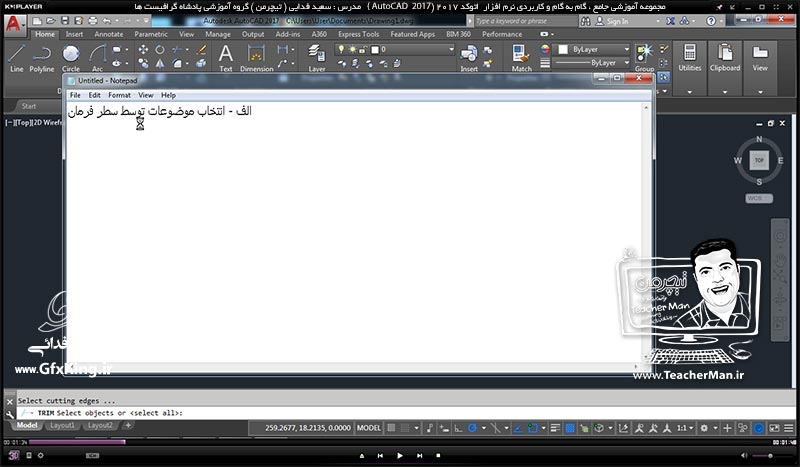Screen dimensions: 800x467
Task: Select the Fillet tool icon
Action: pyautogui.click(x=177, y=63)
